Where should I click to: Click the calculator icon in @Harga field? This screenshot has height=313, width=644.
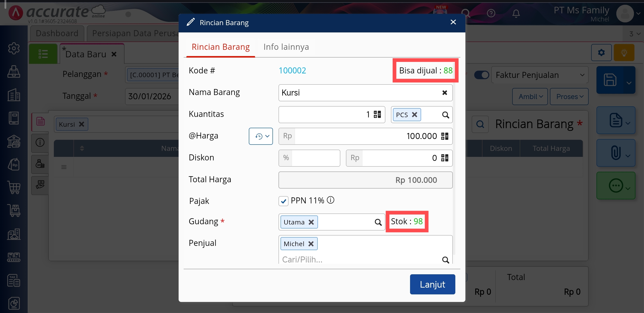point(445,136)
